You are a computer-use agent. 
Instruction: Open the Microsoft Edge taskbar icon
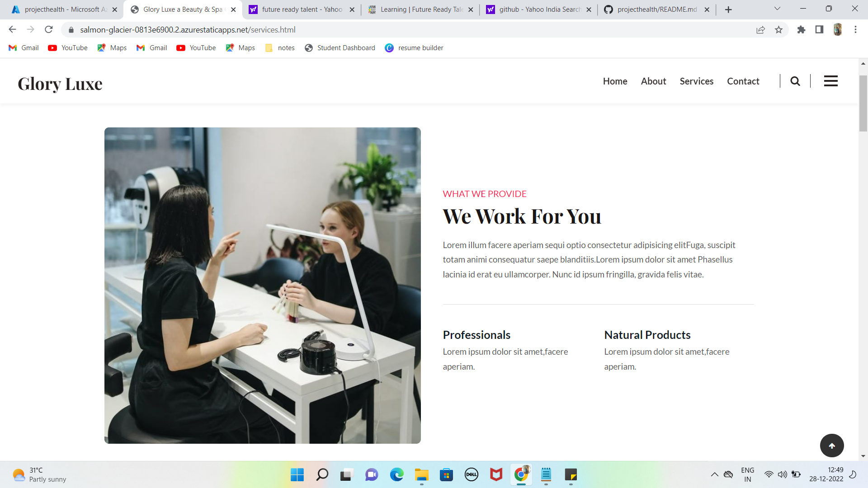pyautogui.click(x=396, y=474)
